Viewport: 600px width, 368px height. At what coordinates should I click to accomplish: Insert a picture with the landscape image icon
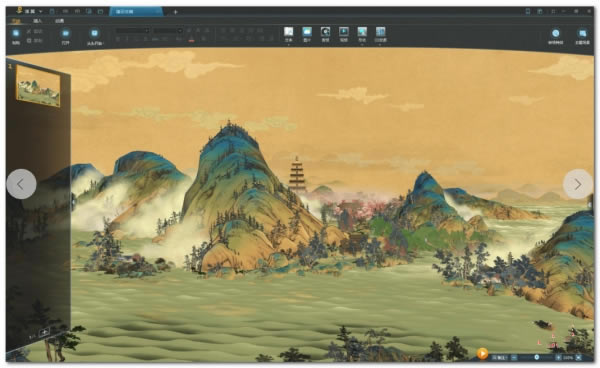(x=307, y=32)
